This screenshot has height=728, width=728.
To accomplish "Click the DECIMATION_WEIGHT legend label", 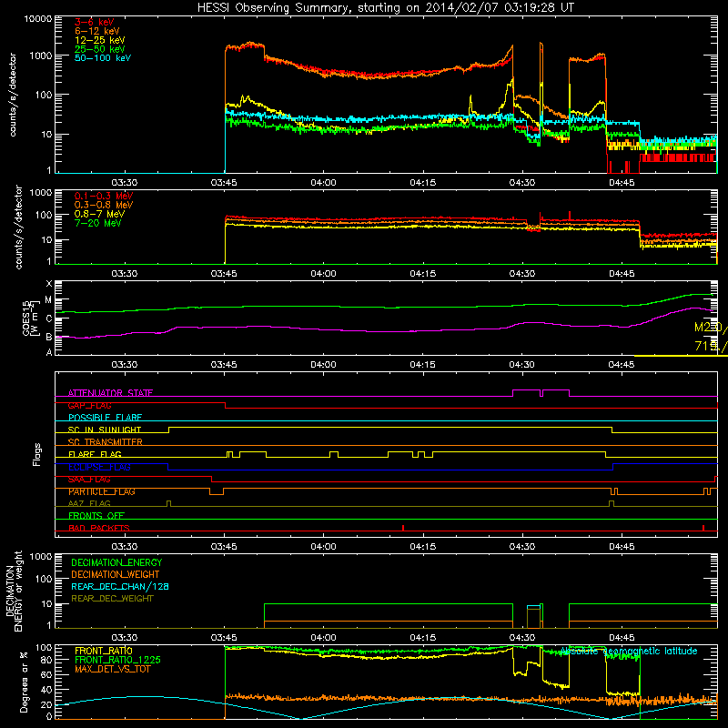I will [116, 574].
